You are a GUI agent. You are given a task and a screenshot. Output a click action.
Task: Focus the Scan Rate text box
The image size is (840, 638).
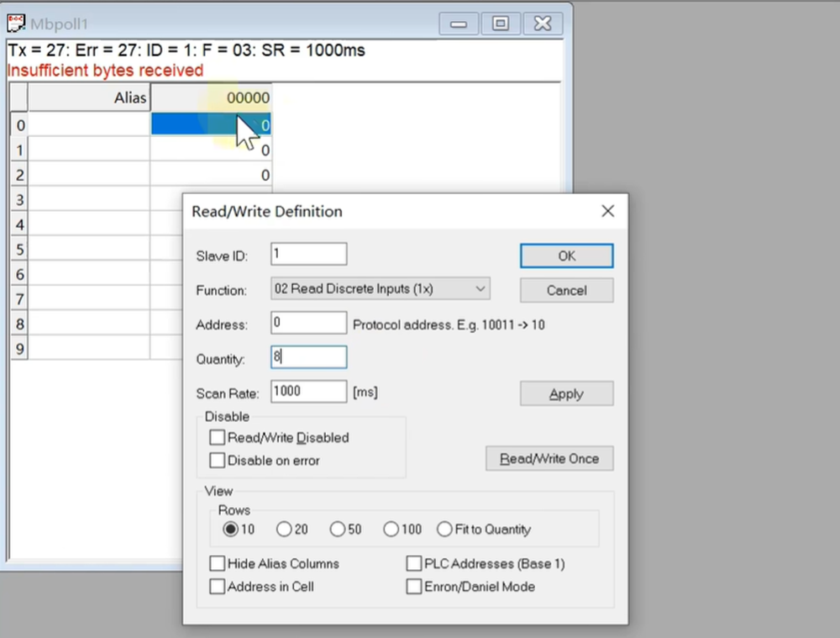click(308, 392)
